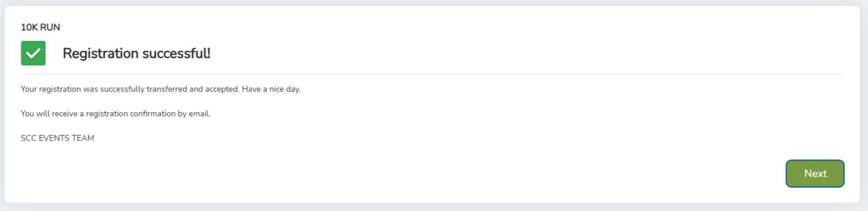The width and height of the screenshot is (868, 211).
Task: Click the word 'successful!' in the heading
Action: (176, 53)
